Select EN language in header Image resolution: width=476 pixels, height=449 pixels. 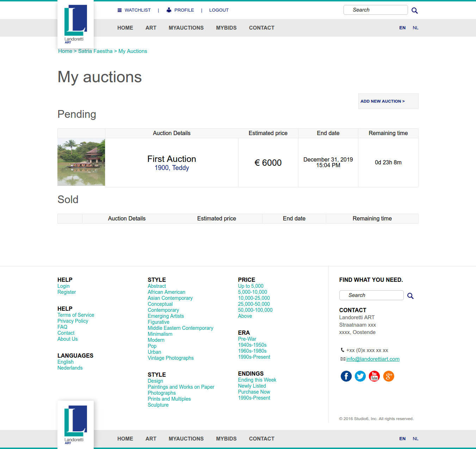pos(402,28)
